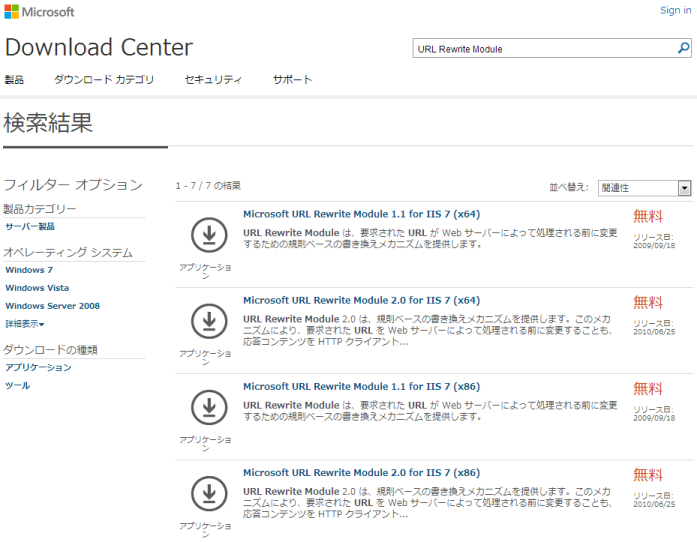This screenshot has height=542, width=697.
Task: Click the 検索結果 heading
Action: point(48,123)
